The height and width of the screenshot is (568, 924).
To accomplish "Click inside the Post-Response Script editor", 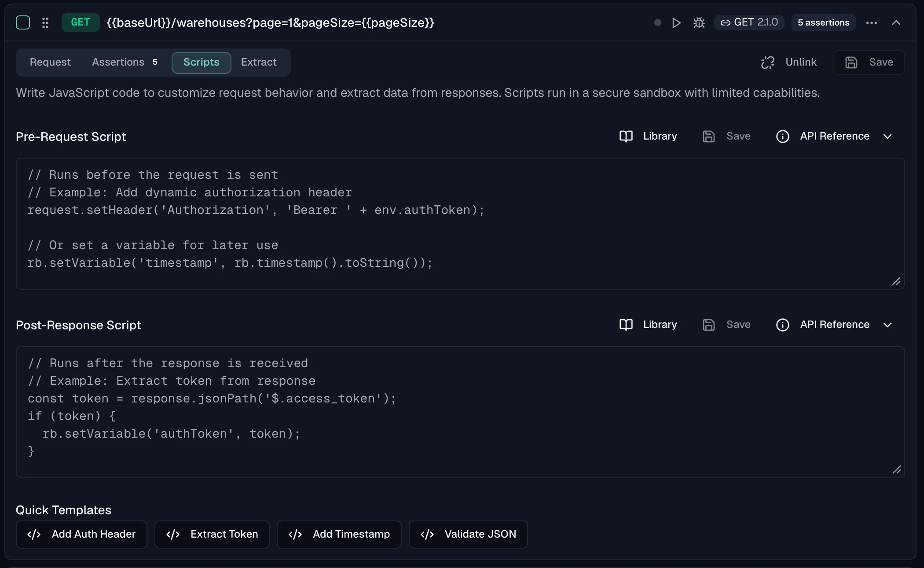I will 460,412.
